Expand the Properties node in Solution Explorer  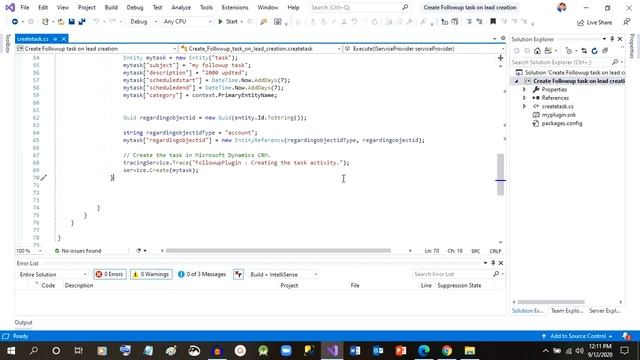point(524,89)
